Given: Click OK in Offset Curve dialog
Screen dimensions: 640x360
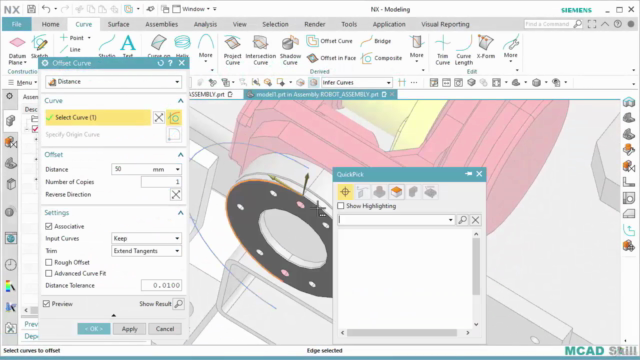Looking at the screenshot, I should (x=94, y=329).
